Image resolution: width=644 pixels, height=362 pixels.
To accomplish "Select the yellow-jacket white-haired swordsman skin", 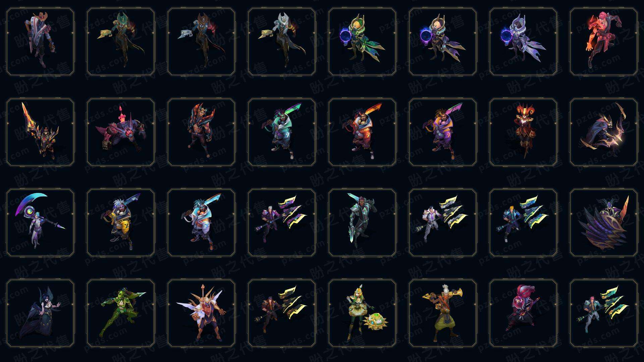I will tap(121, 223).
